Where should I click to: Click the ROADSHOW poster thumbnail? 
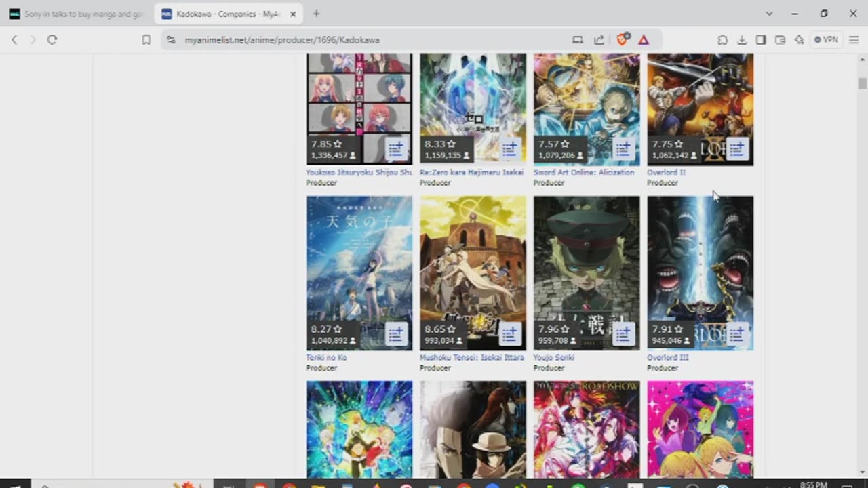tap(587, 430)
